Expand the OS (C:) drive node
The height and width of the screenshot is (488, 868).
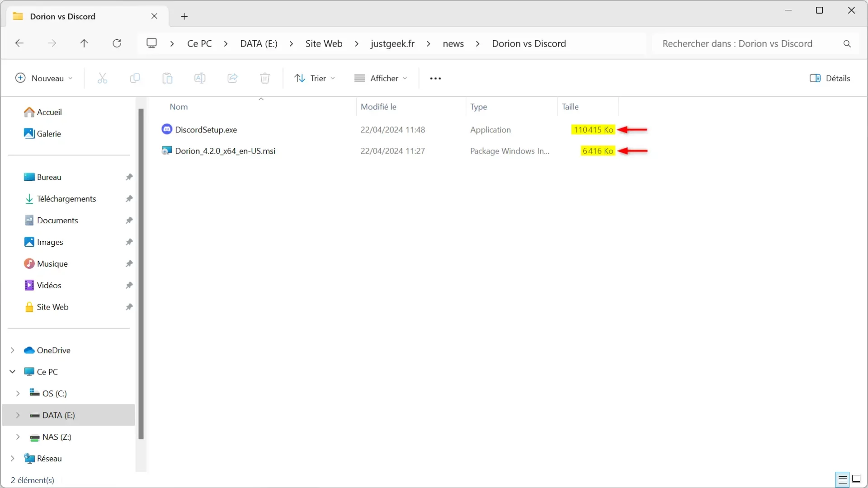[x=18, y=393]
